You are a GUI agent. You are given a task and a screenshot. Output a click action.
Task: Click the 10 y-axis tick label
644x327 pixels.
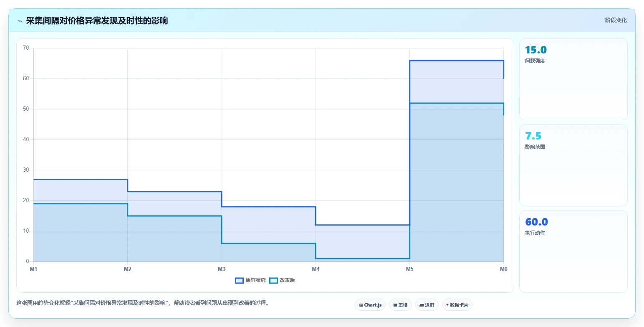click(x=26, y=231)
